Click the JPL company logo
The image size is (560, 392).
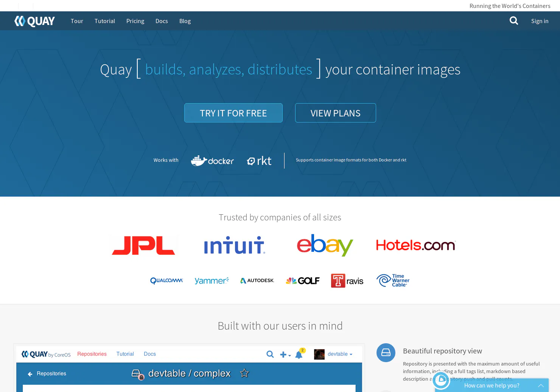pos(143,245)
